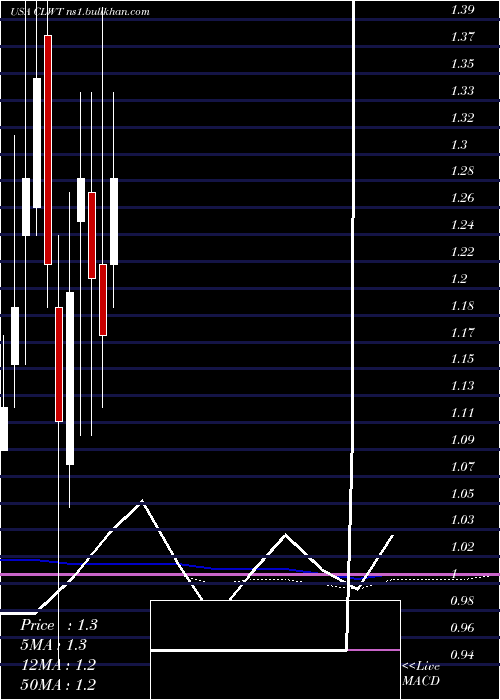Click the 1.05 price axis label

(x=462, y=494)
